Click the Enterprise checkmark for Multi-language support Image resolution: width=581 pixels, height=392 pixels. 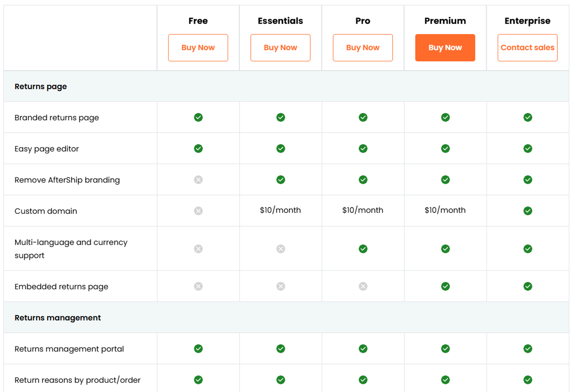528,249
